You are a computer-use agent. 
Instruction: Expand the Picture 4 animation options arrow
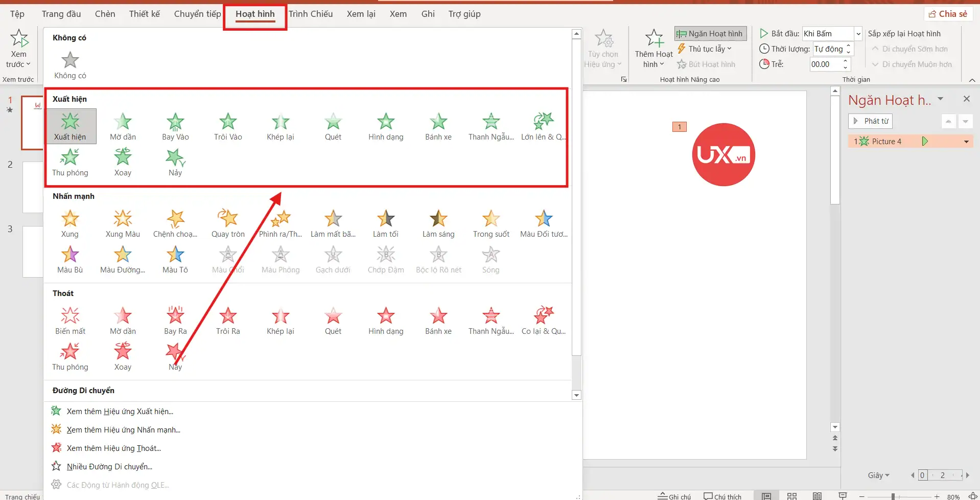(x=966, y=142)
